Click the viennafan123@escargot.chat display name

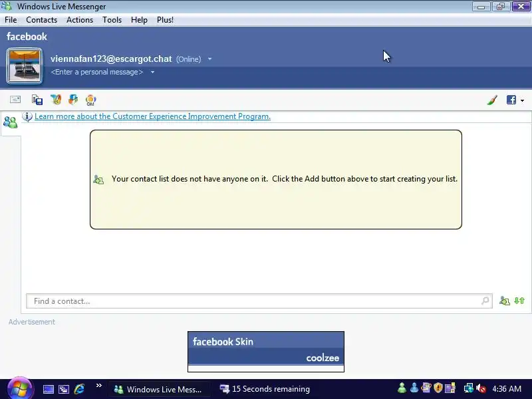(111, 59)
